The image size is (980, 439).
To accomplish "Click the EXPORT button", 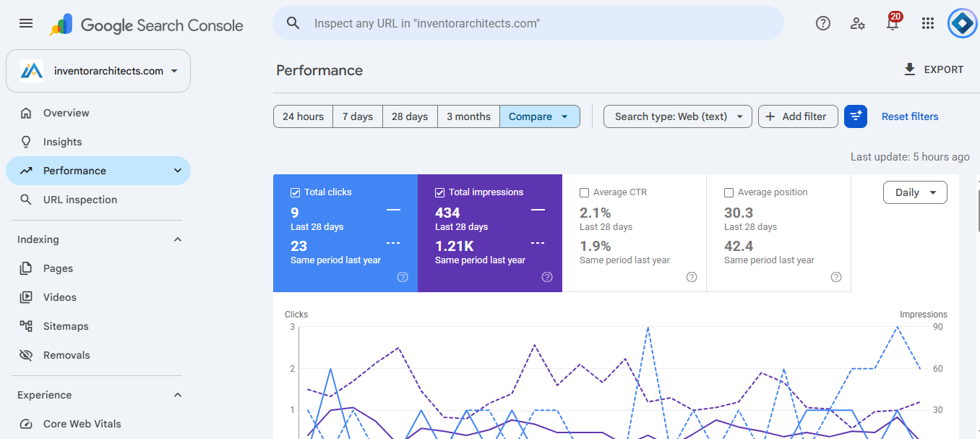I will [x=934, y=69].
